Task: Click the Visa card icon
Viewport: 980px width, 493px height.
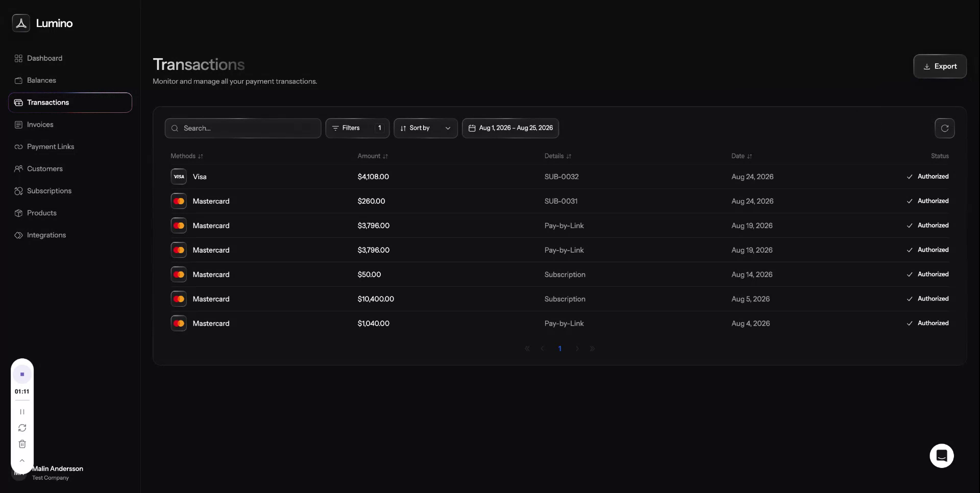Action: click(x=179, y=177)
